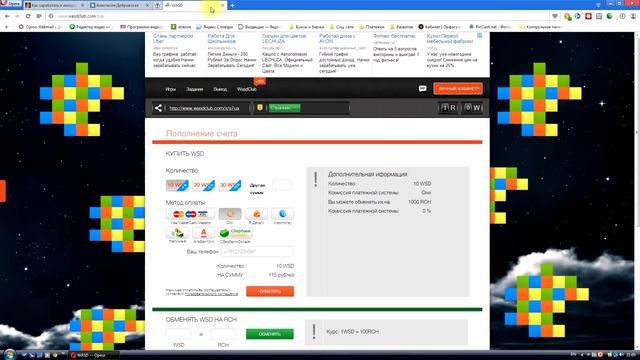Screen dimensions: 640x360
Task: Open the Игры site menu item
Action: click(x=171, y=89)
